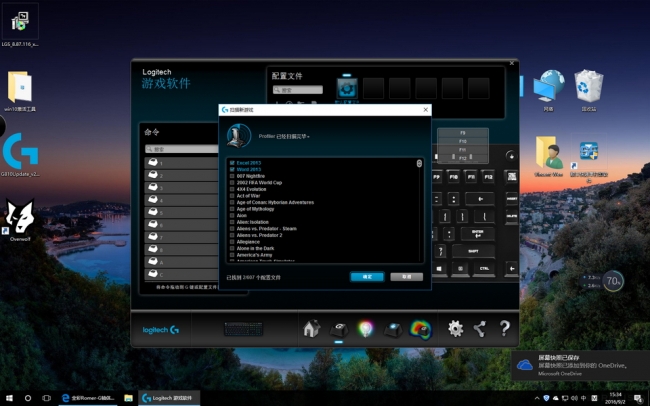
Task: Open the input analysis heatmap icon
Action: point(421,328)
